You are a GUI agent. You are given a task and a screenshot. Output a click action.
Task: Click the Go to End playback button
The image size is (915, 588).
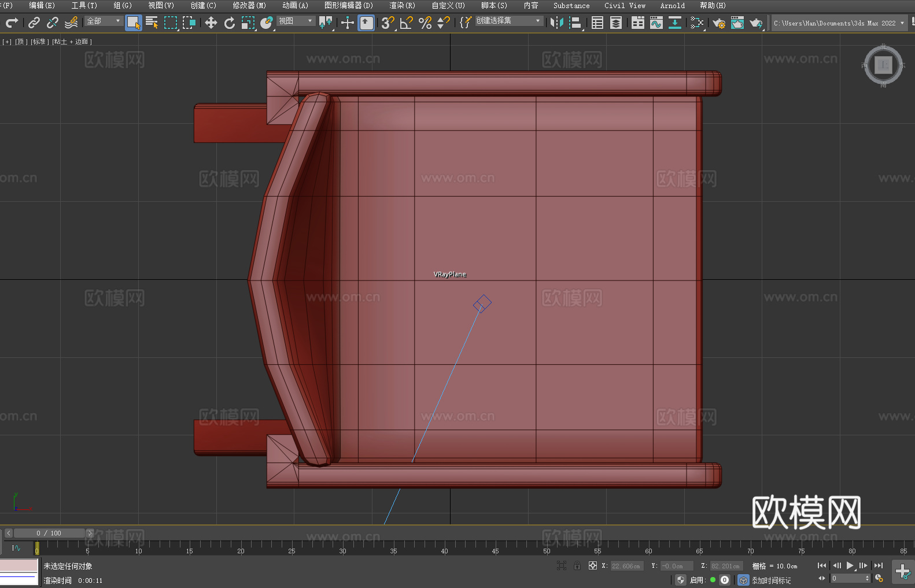[x=879, y=565]
